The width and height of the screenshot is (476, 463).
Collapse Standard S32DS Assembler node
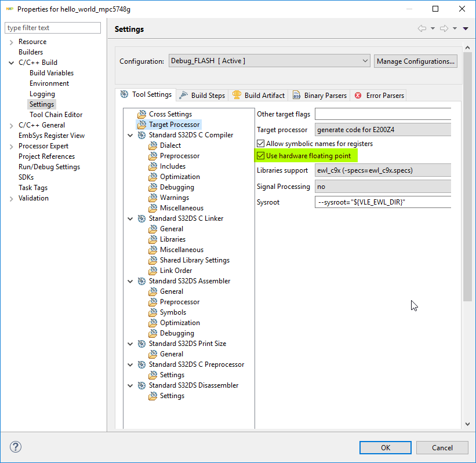point(130,281)
